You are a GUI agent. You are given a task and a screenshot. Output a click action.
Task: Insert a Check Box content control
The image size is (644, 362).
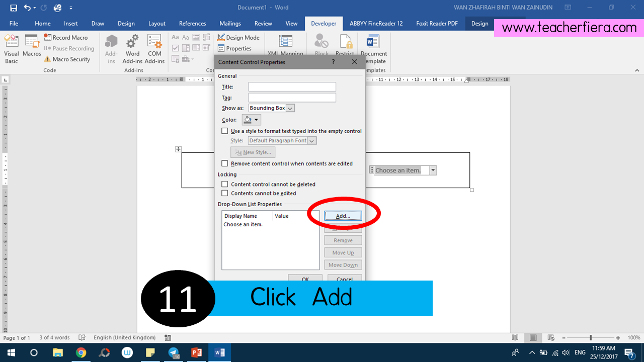[x=176, y=48]
